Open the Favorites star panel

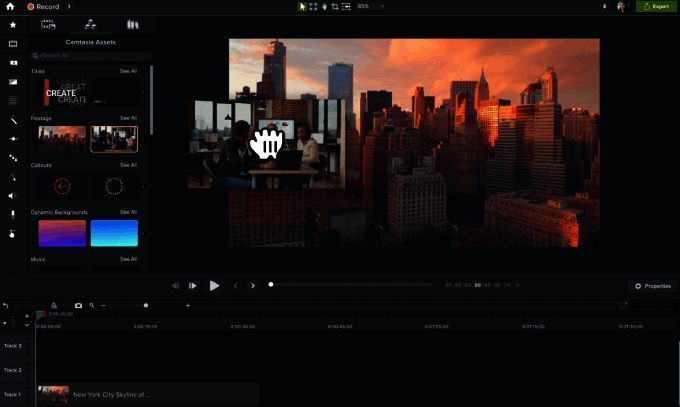coord(12,24)
